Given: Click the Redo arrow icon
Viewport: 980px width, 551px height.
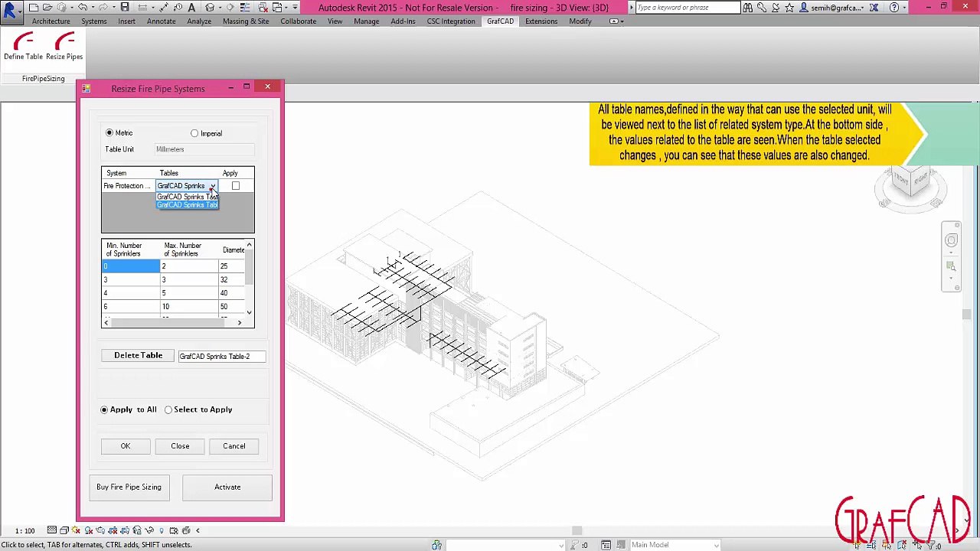Looking at the screenshot, I should [104, 8].
